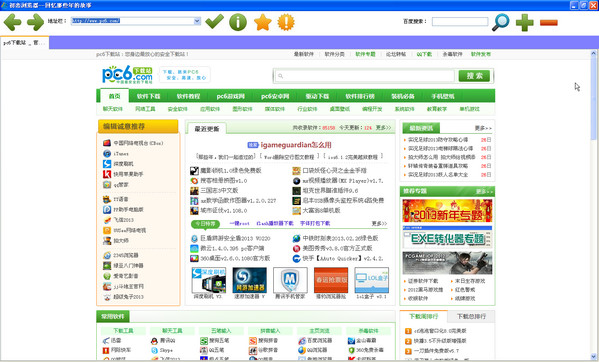This screenshot has height=362, width=599.
Task: Click the 今日特荐 green pill label
Action: pos(206,223)
